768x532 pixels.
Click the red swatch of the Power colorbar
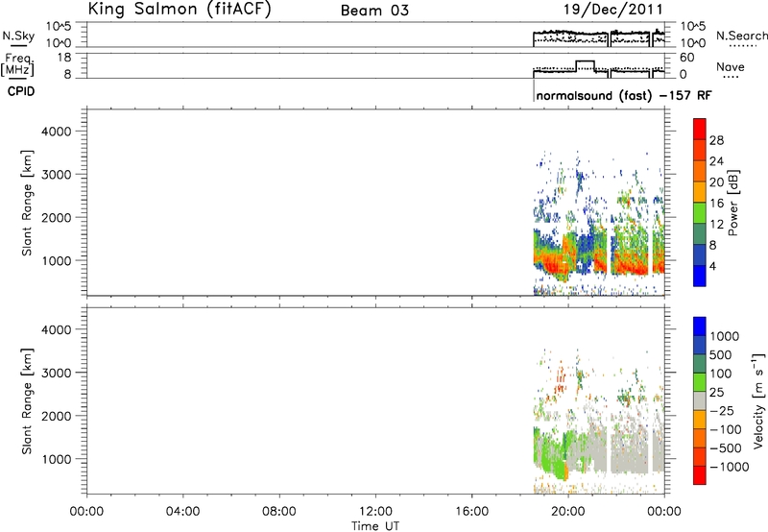700,129
